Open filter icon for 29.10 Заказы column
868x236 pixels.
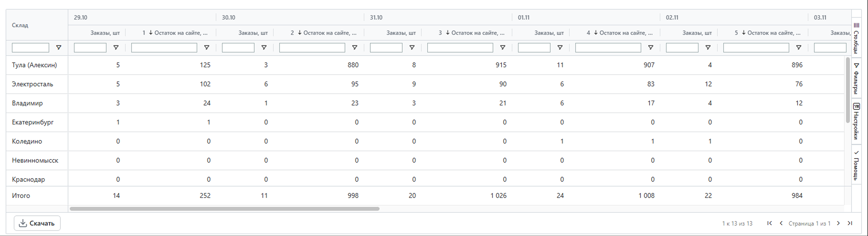point(116,48)
